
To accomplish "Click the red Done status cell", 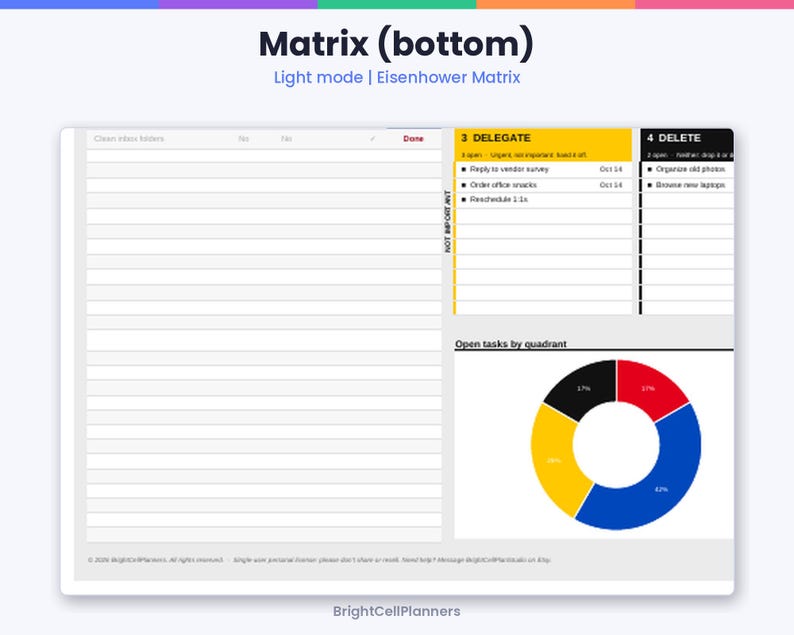I will [x=413, y=139].
